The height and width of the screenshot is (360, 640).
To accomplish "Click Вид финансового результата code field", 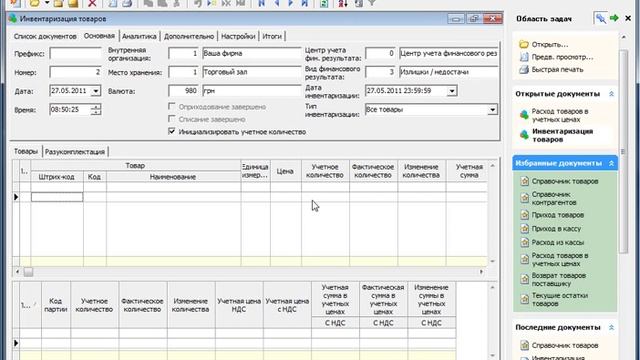I will 380,72.
